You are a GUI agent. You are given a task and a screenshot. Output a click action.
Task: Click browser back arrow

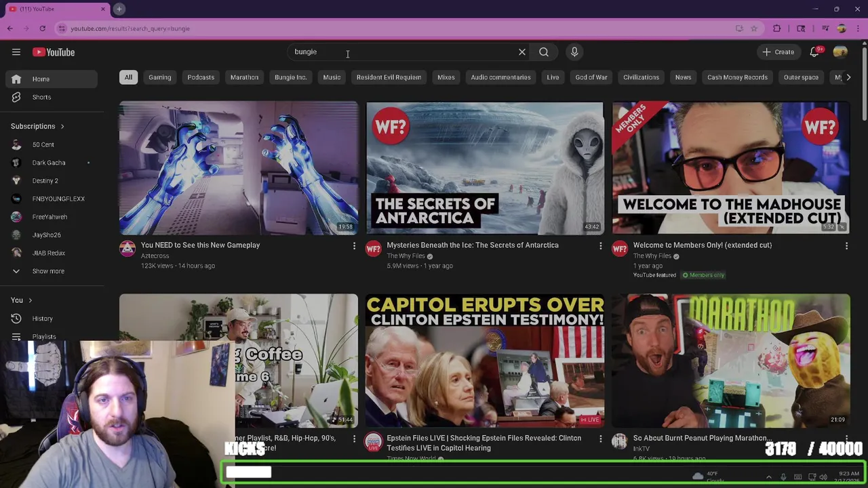pos(10,28)
